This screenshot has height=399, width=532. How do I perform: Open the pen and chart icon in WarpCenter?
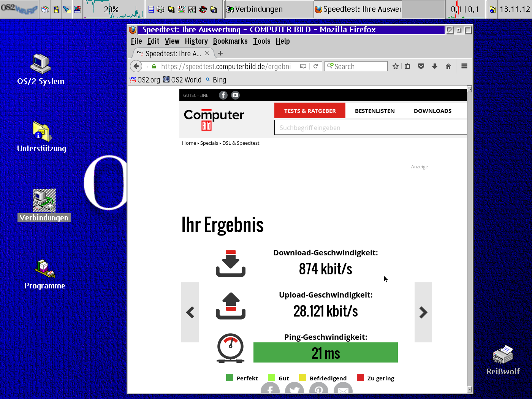tap(182, 9)
